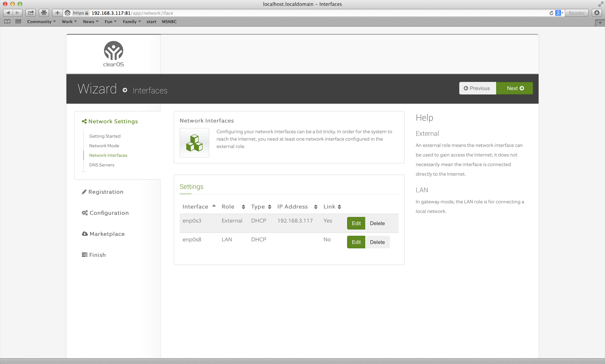Open the Registration section
This screenshot has height=364, width=605.
pos(103,192)
